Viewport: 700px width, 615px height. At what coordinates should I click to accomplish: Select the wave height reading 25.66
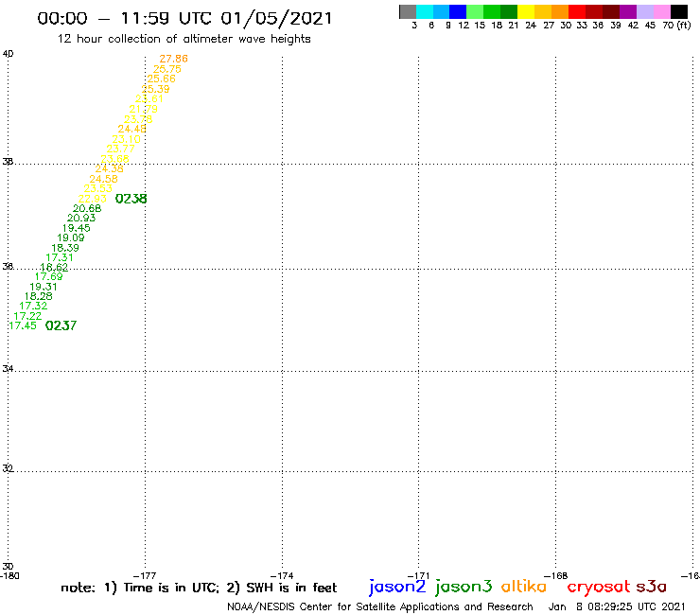tap(161, 79)
